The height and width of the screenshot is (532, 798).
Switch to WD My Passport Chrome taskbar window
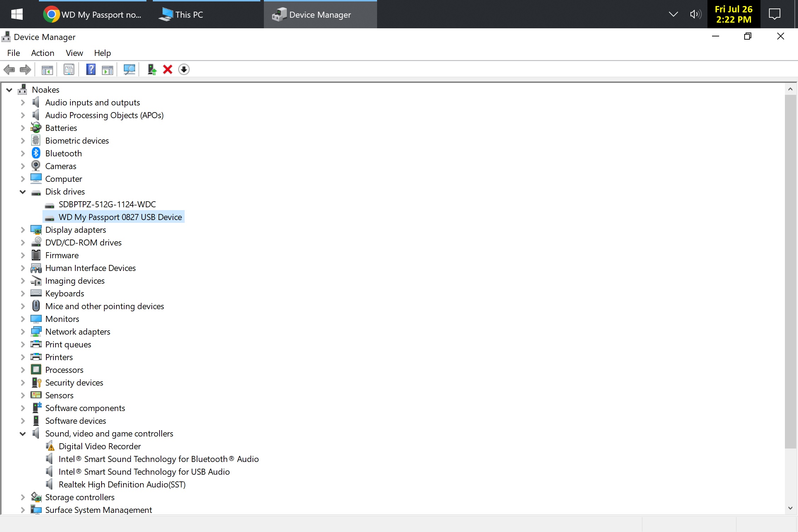pyautogui.click(x=93, y=15)
